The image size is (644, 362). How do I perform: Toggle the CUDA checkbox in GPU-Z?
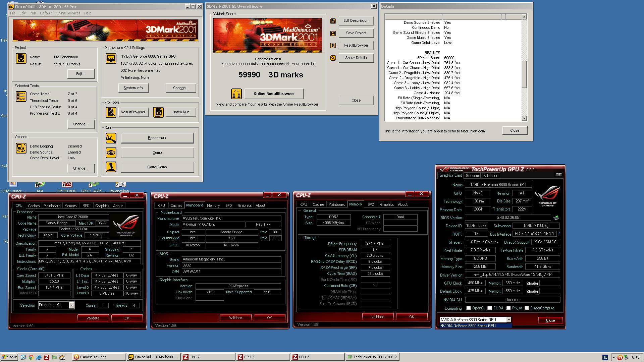490,308
